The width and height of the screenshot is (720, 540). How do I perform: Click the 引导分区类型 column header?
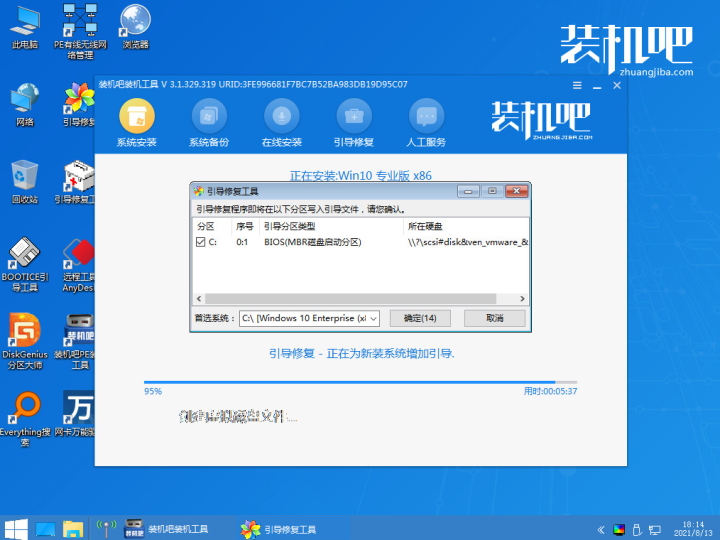[x=332, y=226]
